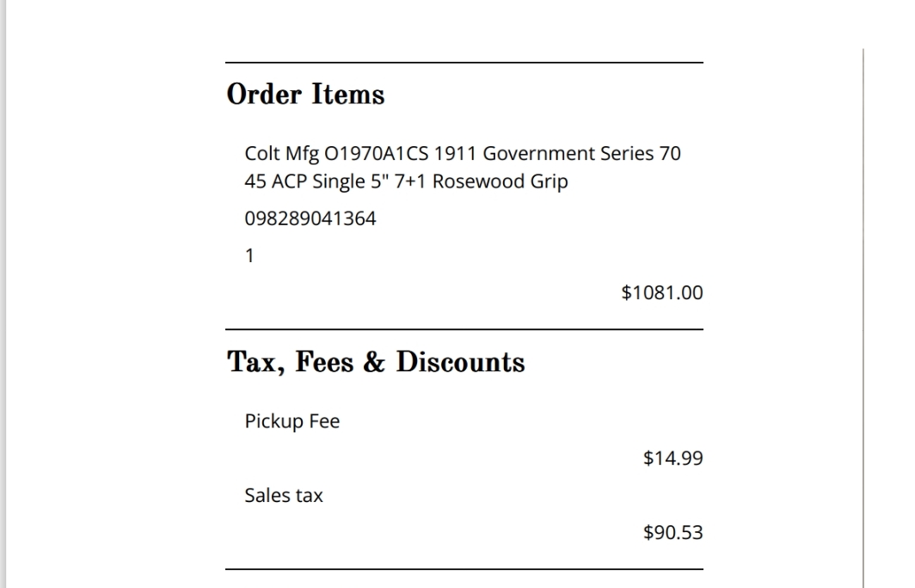
Task: Click the word Discounts in the heading
Action: coord(460,362)
